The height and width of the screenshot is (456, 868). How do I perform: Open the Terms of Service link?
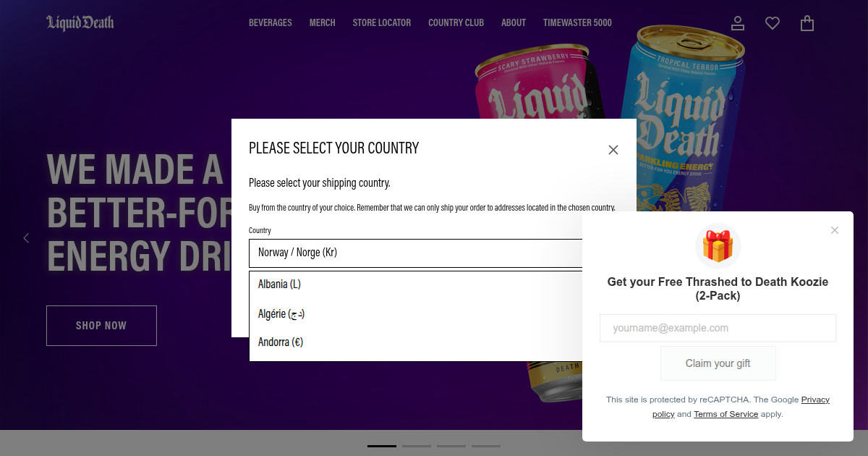[x=726, y=414]
